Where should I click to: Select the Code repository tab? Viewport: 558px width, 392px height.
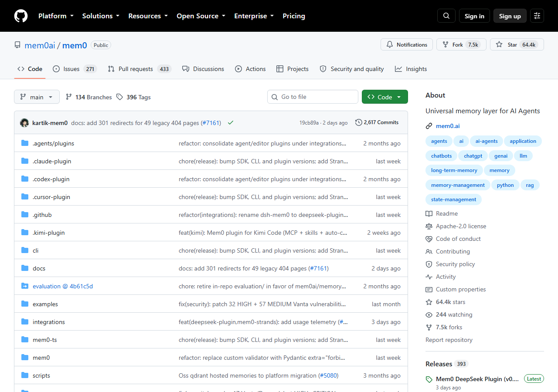coord(30,69)
